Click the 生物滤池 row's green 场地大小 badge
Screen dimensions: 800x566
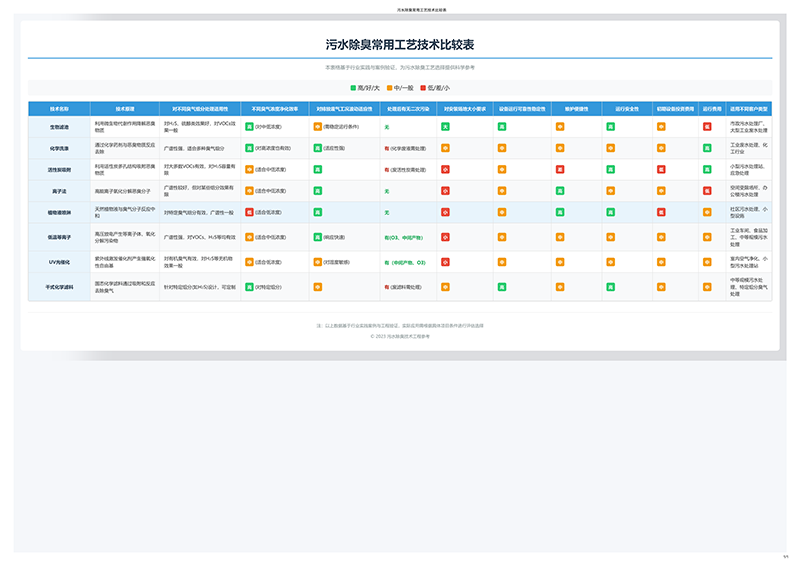[x=445, y=127]
